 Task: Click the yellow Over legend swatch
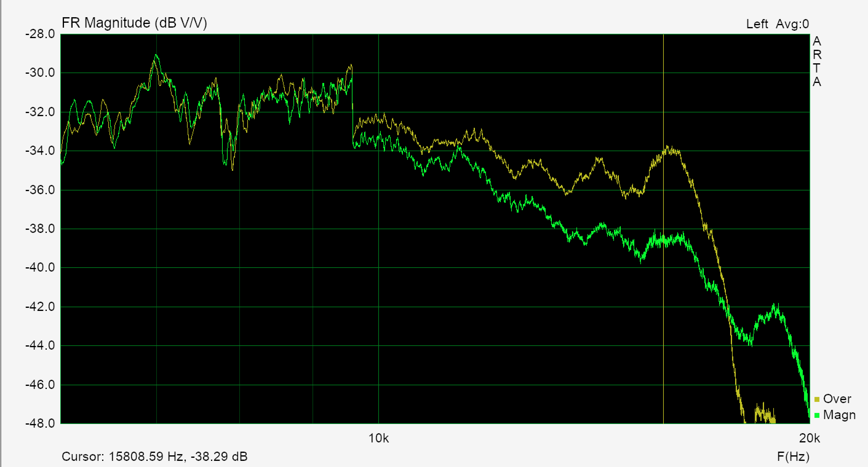point(817,399)
